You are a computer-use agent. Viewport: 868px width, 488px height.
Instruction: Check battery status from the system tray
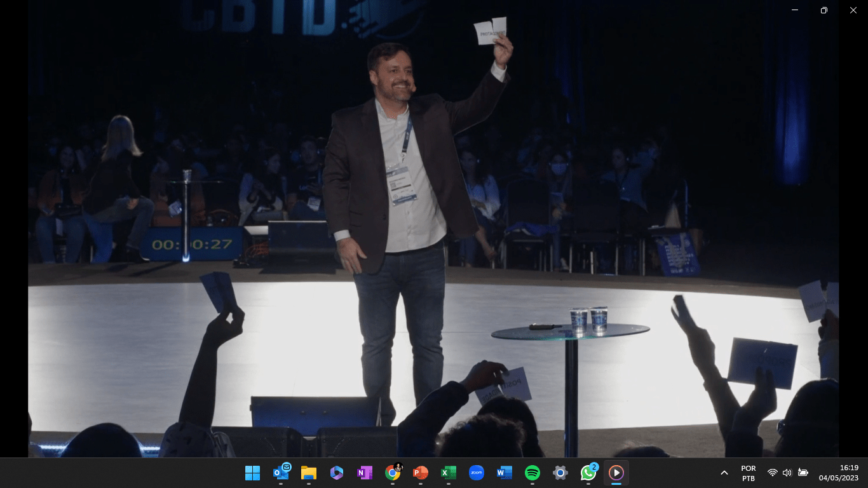[802, 472]
